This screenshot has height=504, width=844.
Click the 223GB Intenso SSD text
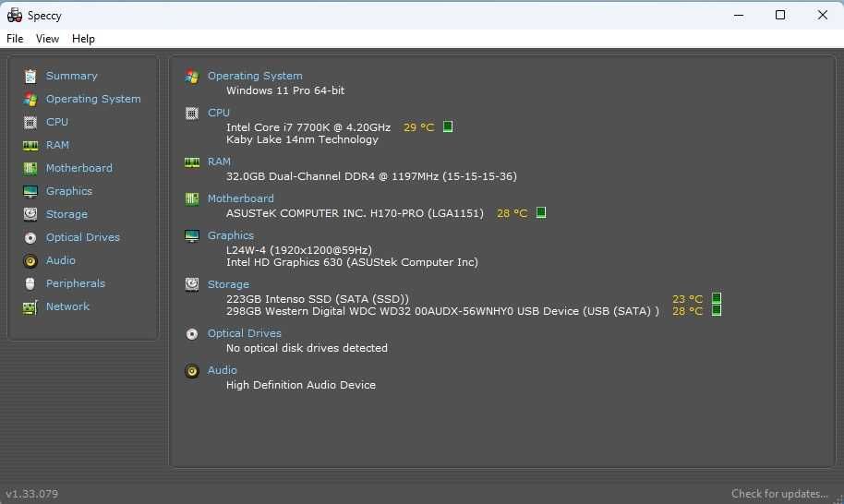318,299
